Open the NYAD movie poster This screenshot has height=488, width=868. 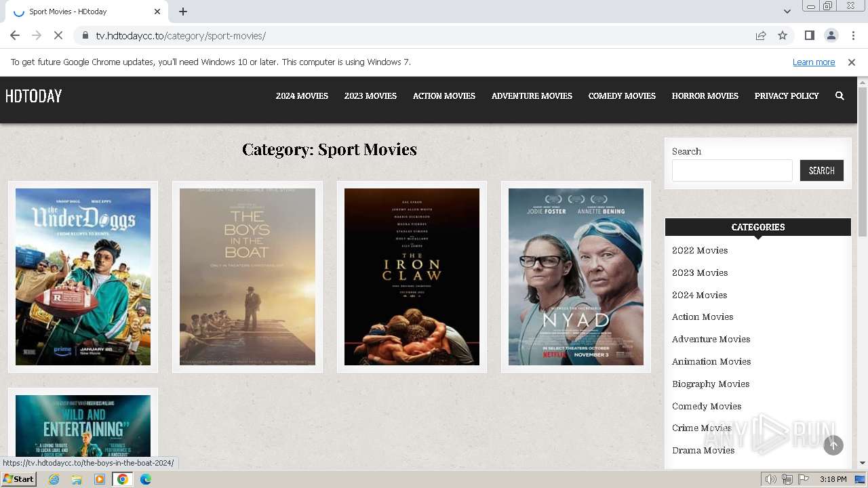point(576,277)
